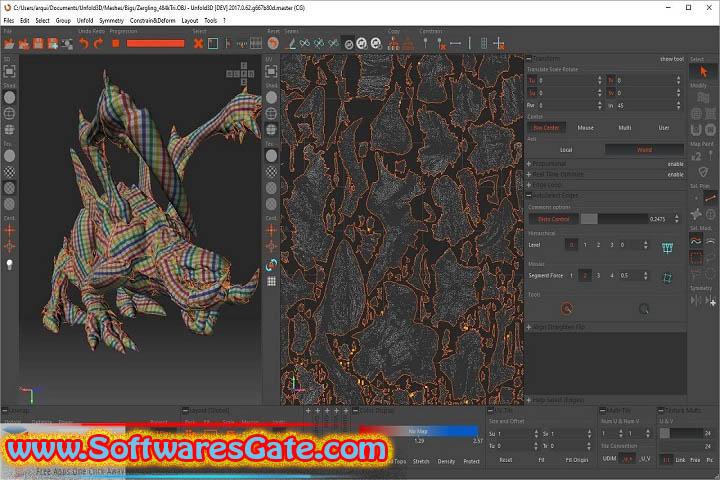Select Multi as transform center
The width and height of the screenshot is (720, 480).
click(x=624, y=128)
